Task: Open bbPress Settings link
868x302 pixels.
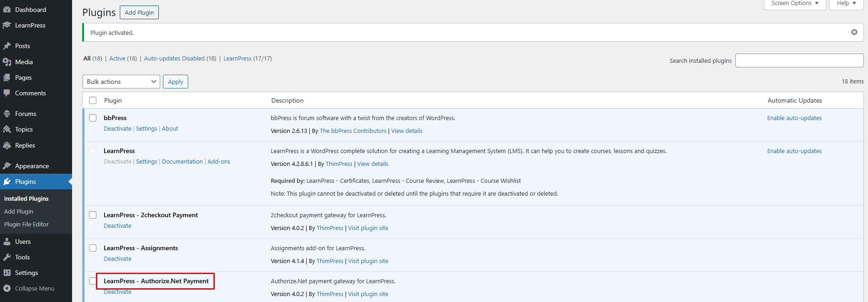Action: 146,129
